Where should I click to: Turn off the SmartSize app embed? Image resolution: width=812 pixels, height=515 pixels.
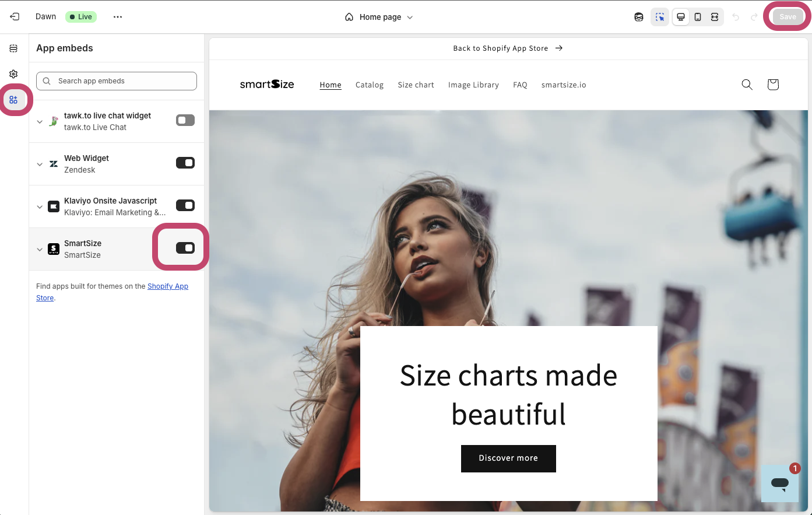[185, 248]
